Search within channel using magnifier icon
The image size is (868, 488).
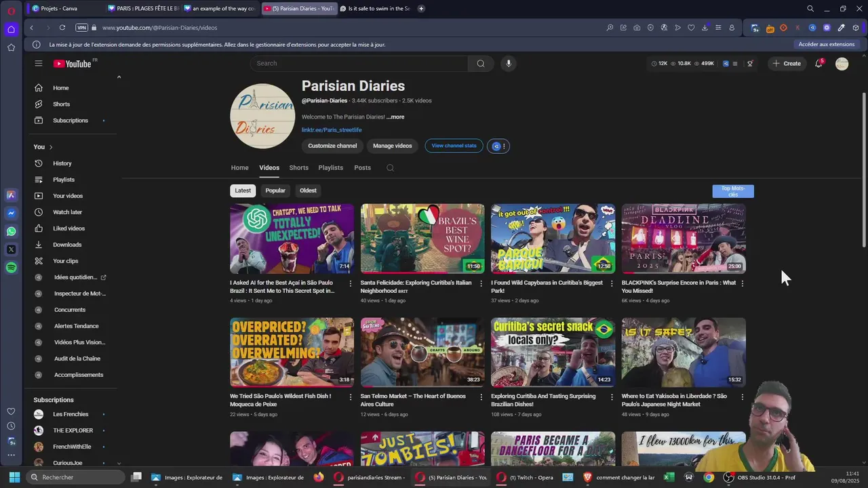point(390,167)
